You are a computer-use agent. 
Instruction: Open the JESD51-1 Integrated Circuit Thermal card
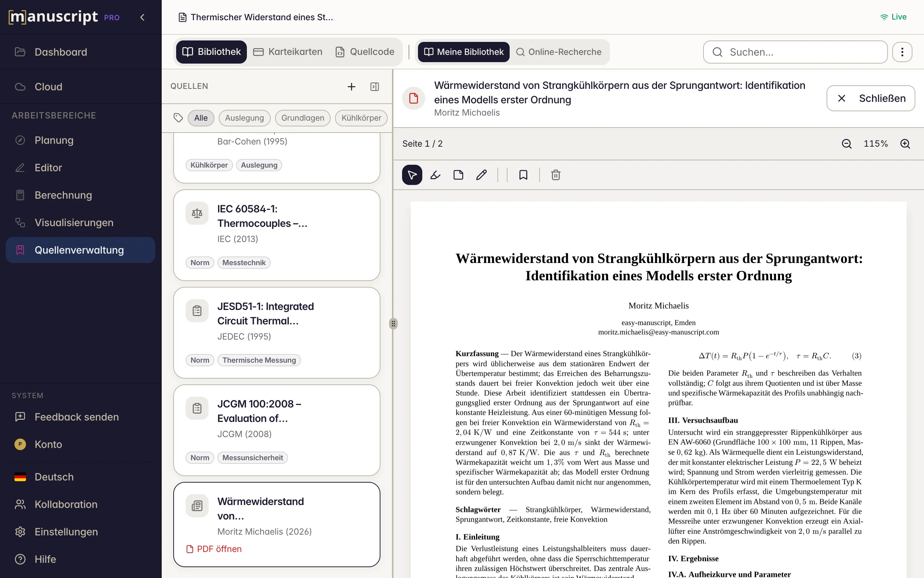277,333
